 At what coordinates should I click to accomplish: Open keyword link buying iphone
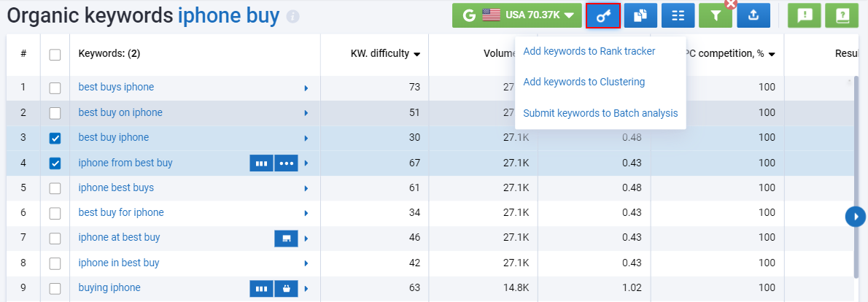pos(109,288)
